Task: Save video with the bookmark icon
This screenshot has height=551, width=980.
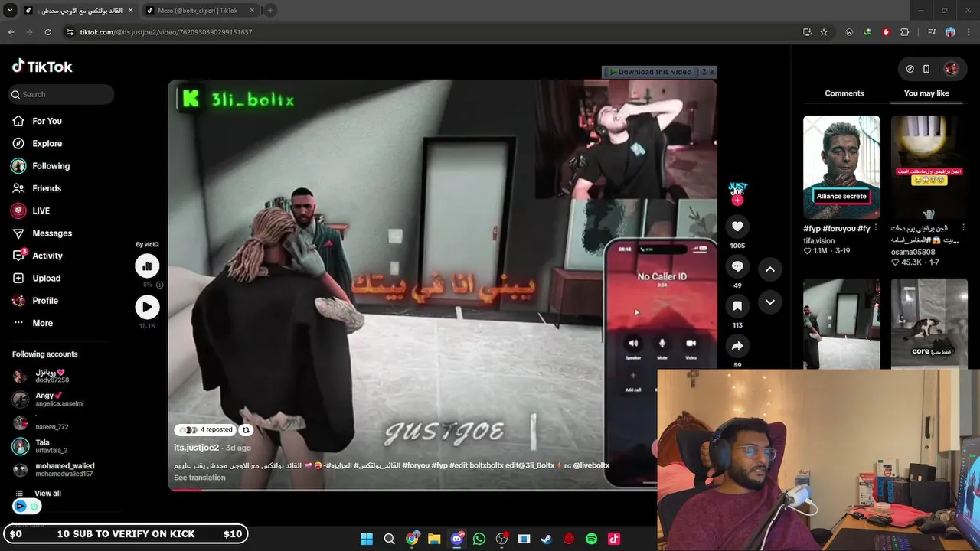Action: pyautogui.click(x=737, y=306)
